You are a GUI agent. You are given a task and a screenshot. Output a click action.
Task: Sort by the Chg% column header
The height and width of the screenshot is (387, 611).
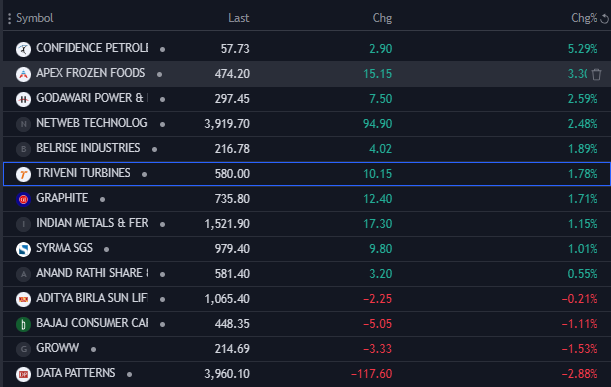coord(584,18)
